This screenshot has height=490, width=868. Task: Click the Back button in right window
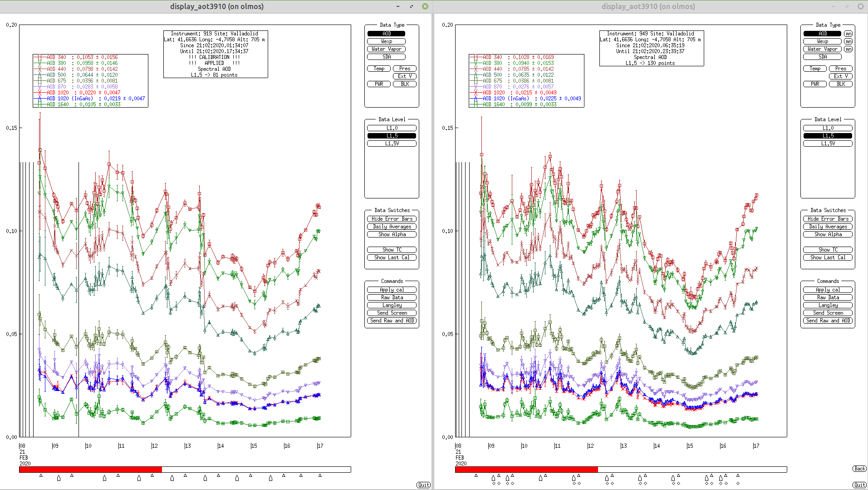(859, 469)
